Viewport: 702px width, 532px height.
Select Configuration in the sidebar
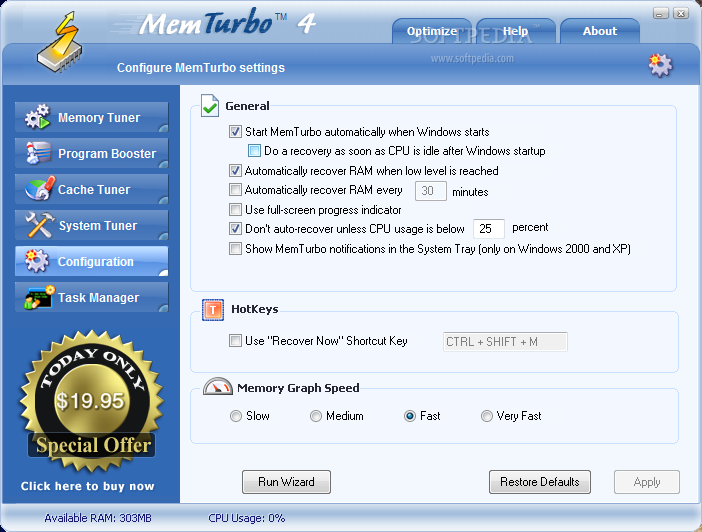coord(92,261)
